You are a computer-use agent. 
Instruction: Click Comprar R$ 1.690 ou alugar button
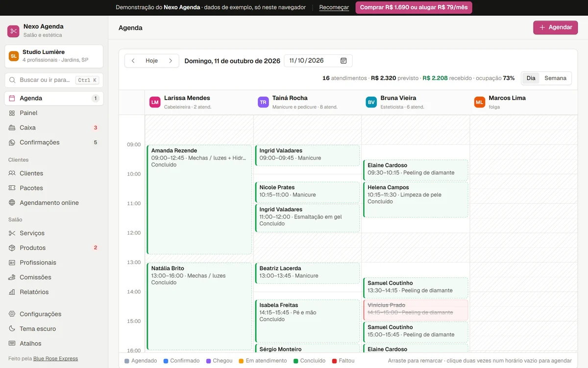tap(414, 7)
